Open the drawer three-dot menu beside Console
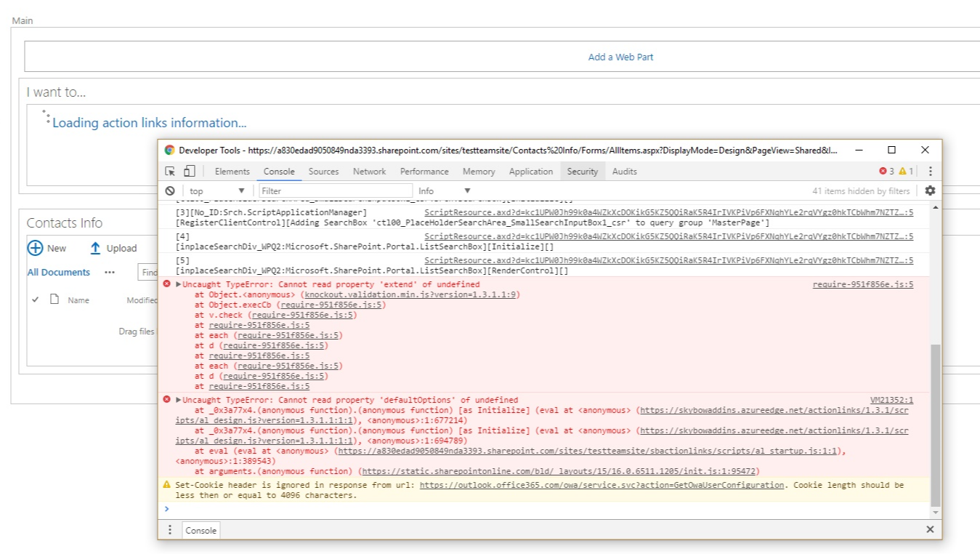This screenshot has width=980, height=554. click(x=170, y=530)
